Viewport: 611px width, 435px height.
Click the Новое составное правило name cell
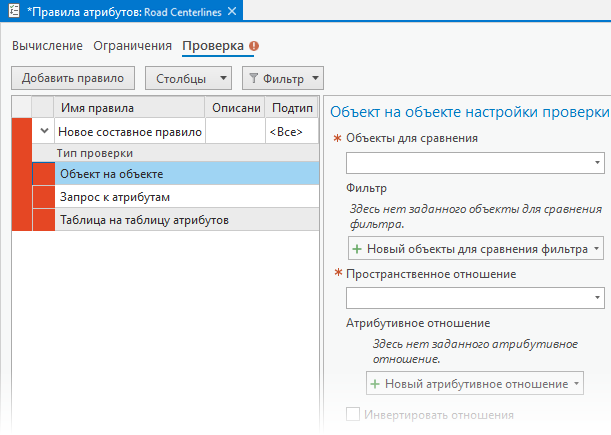pyautogui.click(x=130, y=132)
